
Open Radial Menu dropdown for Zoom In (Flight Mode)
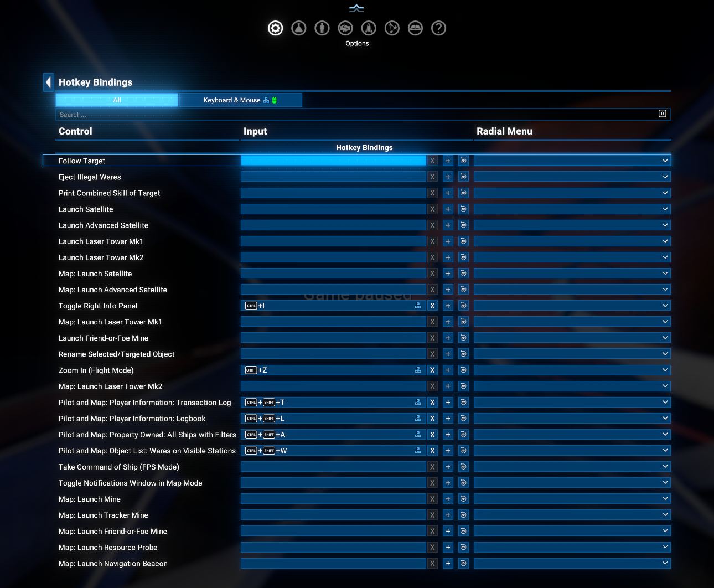point(572,370)
